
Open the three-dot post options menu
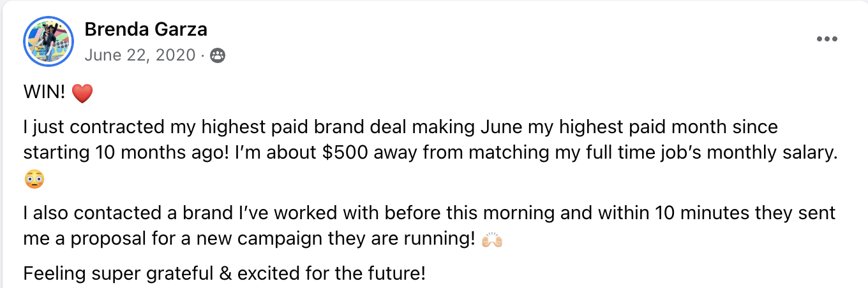tap(827, 39)
